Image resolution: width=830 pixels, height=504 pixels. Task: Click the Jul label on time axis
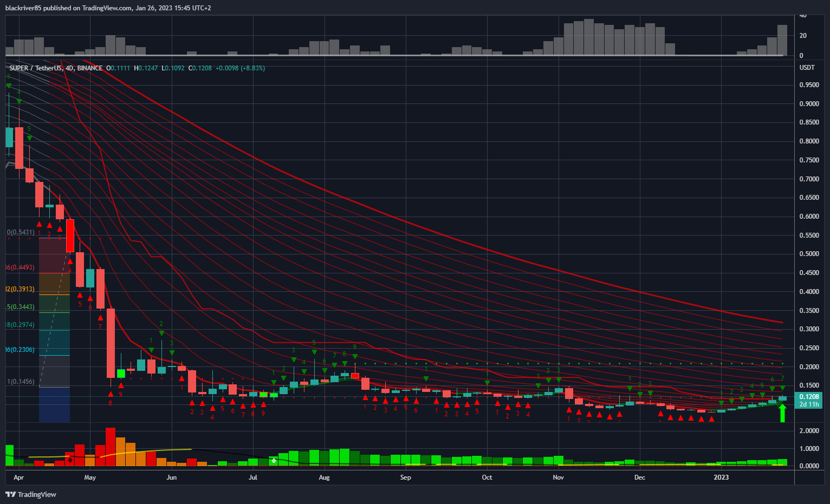point(252,477)
